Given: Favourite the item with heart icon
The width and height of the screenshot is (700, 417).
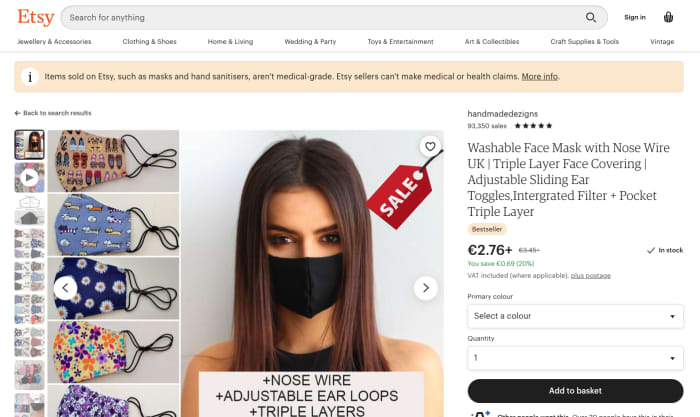Looking at the screenshot, I should click(430, 146).
